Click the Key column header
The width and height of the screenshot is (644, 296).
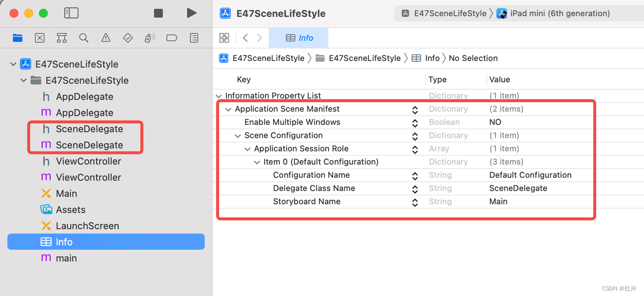244,80
